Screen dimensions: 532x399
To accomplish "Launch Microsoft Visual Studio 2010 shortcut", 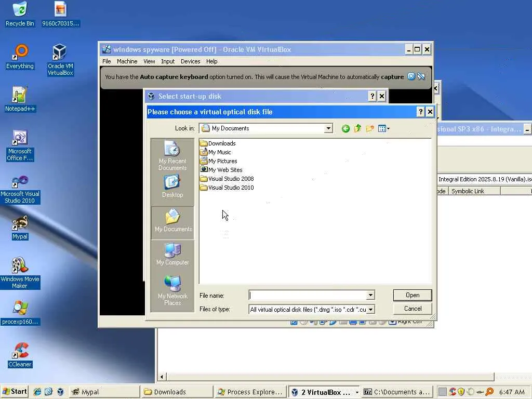I will click(x=20, y=190).
